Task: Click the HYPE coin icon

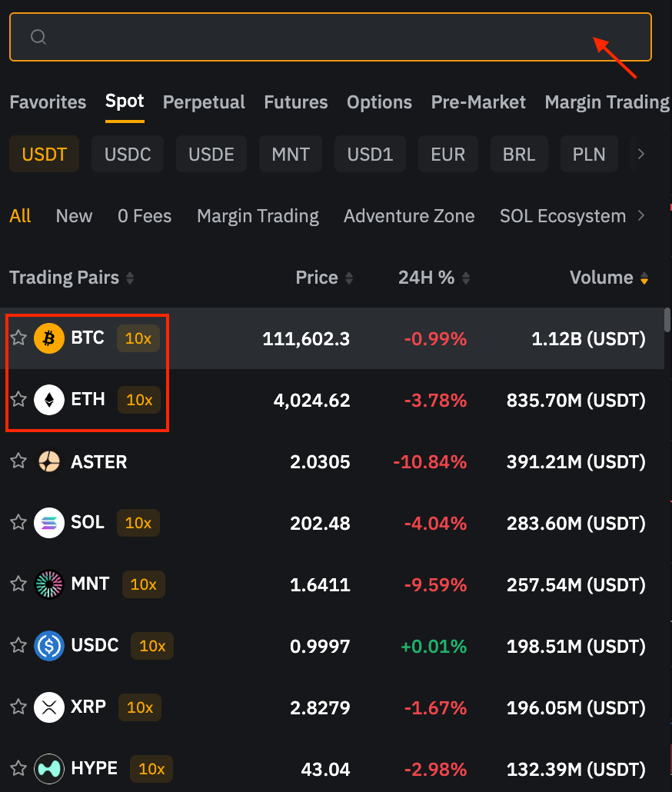Action: [x=48, y=769]
